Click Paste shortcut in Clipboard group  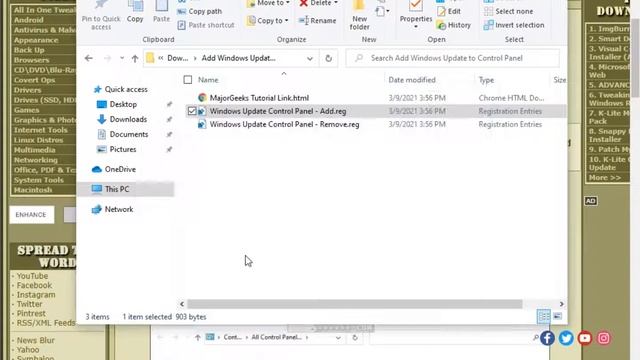click(x=206, y=25)
